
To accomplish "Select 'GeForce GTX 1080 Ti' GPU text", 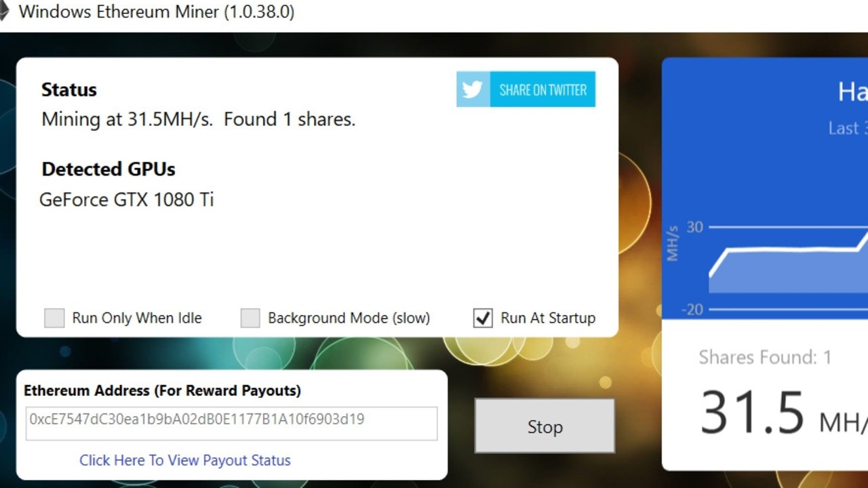I will click(127, 200).
